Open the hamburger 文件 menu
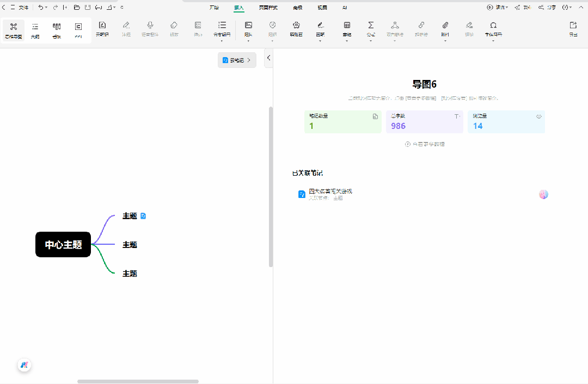The width and height of the screenshot is (588, 384). point(20,7)
